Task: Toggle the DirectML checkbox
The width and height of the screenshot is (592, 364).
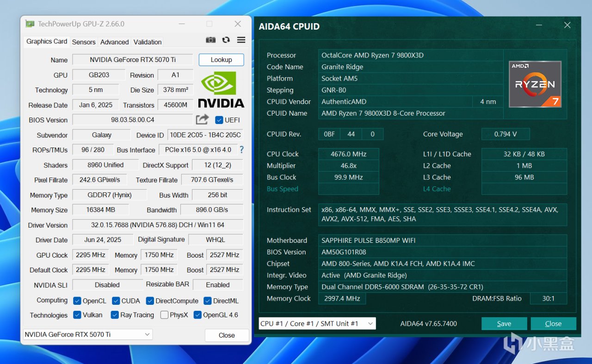Action: (208, 301)
